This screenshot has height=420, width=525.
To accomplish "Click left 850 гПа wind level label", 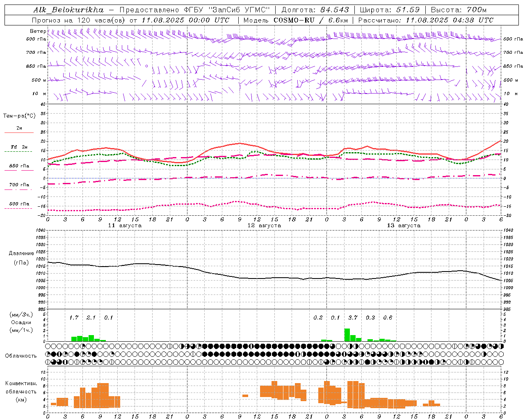I will pos(36,66).
